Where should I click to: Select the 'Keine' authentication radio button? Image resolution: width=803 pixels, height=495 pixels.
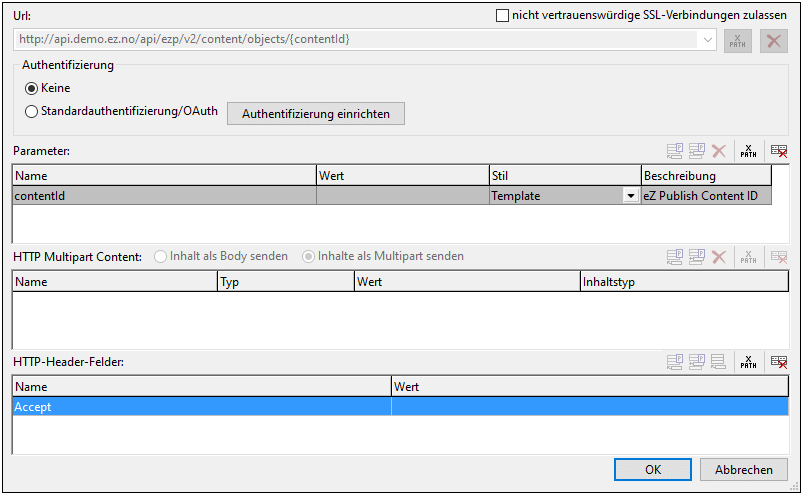pos(31,88)
